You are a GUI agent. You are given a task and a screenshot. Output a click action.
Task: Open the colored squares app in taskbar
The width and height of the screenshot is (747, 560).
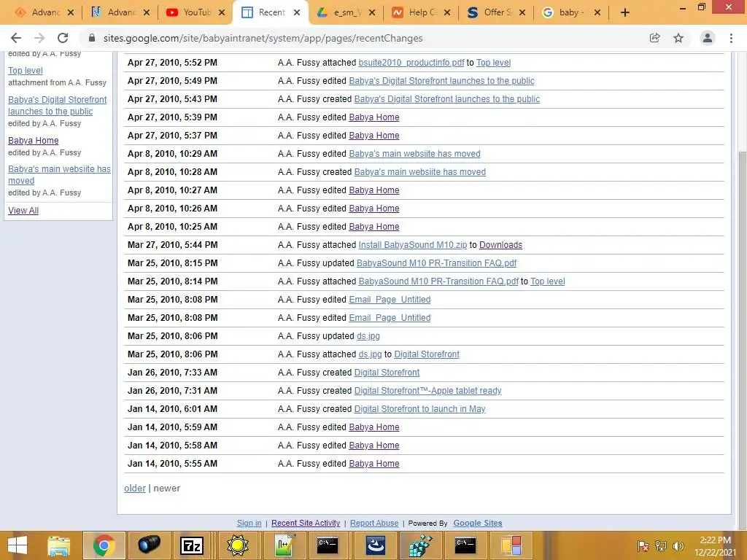511,545
